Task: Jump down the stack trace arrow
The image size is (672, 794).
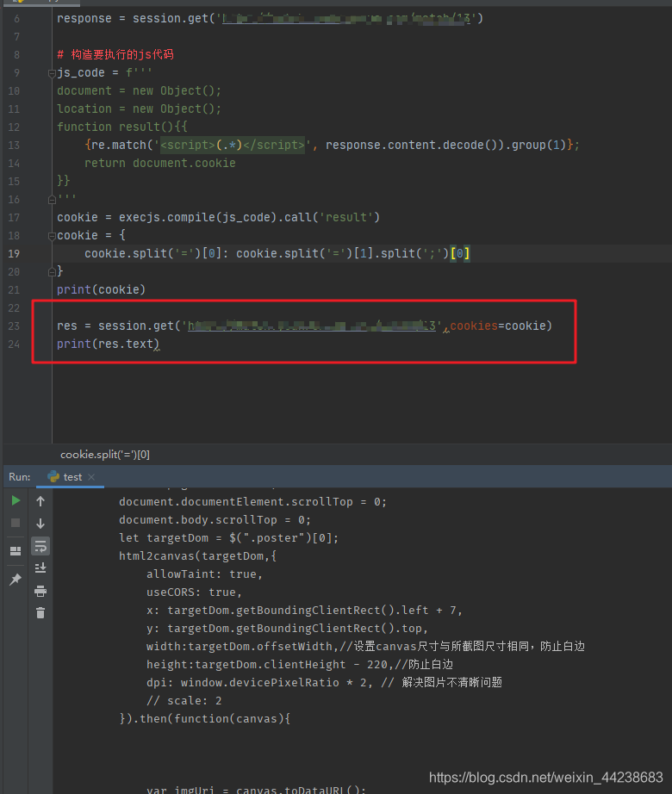Action: coord(40,524)
